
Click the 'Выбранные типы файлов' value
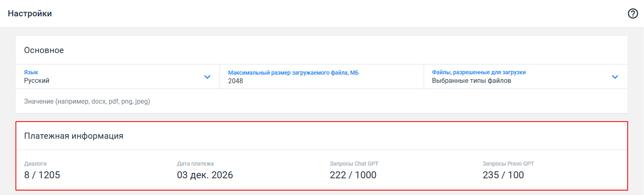(x=471, y=81)
